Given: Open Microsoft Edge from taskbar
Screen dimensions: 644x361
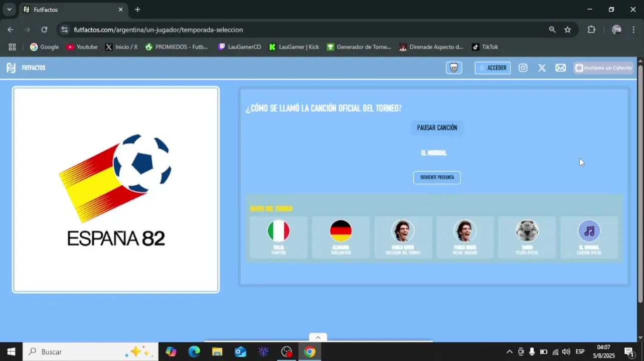Looking at the screenshot, I should pos(194,352).
